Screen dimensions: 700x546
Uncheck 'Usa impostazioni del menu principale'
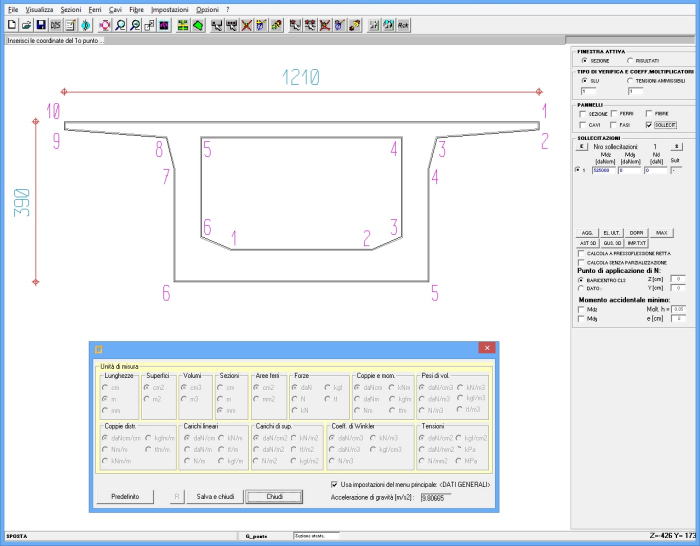[334, 484]
